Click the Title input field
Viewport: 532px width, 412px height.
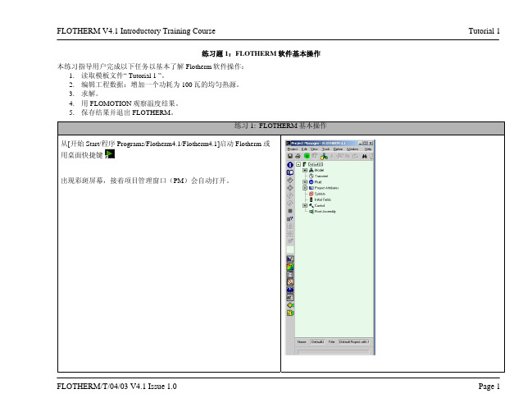[x=354, y=341]
